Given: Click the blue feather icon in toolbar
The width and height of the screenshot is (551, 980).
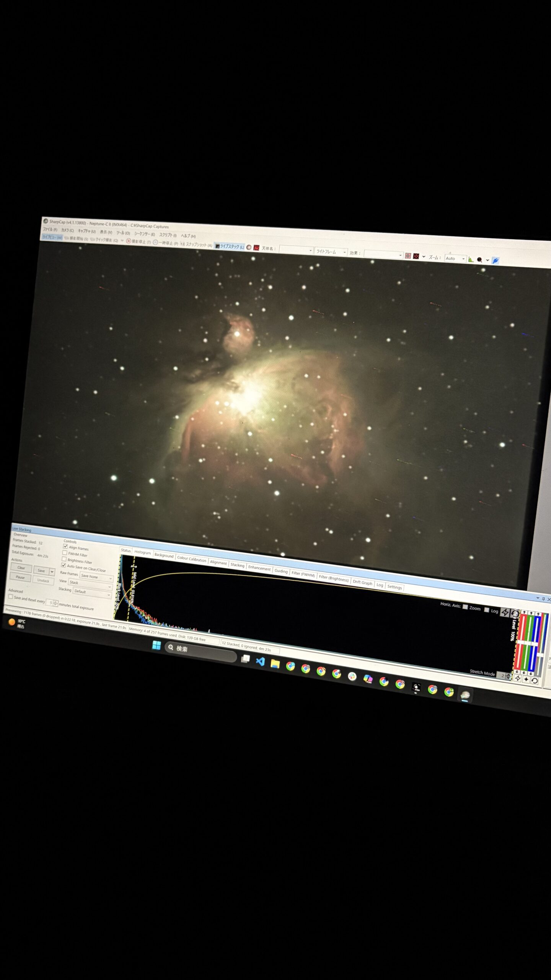Looking at the screenshot, I should (x=496, y=261).
